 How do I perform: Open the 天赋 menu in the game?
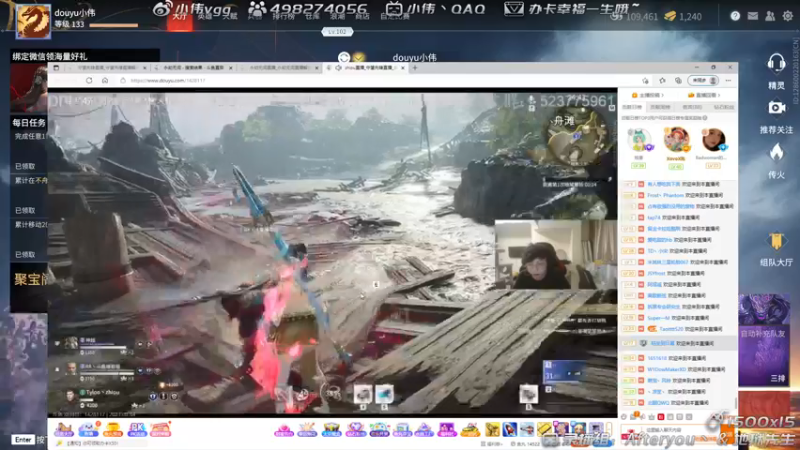coord(230,17)
